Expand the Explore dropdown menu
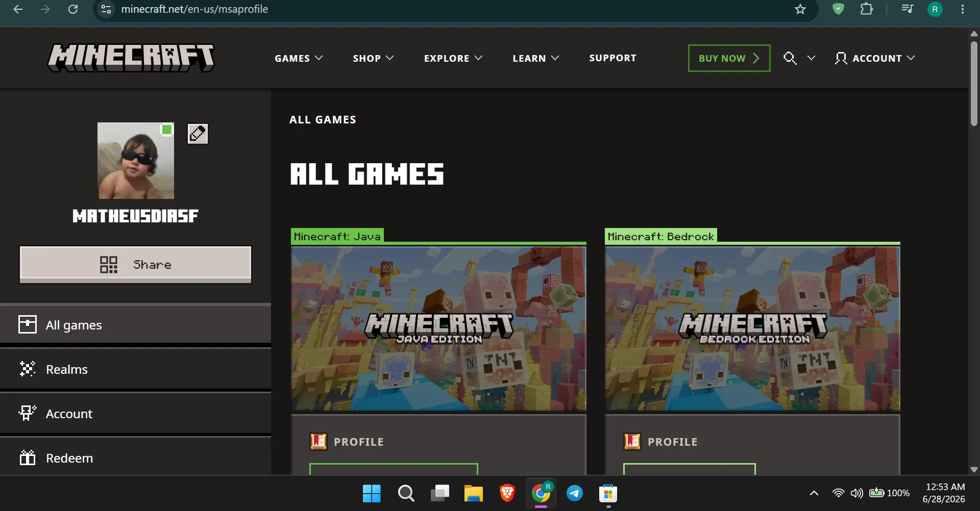The width and height of the screenshot is (980, 511). pos(453,58)
